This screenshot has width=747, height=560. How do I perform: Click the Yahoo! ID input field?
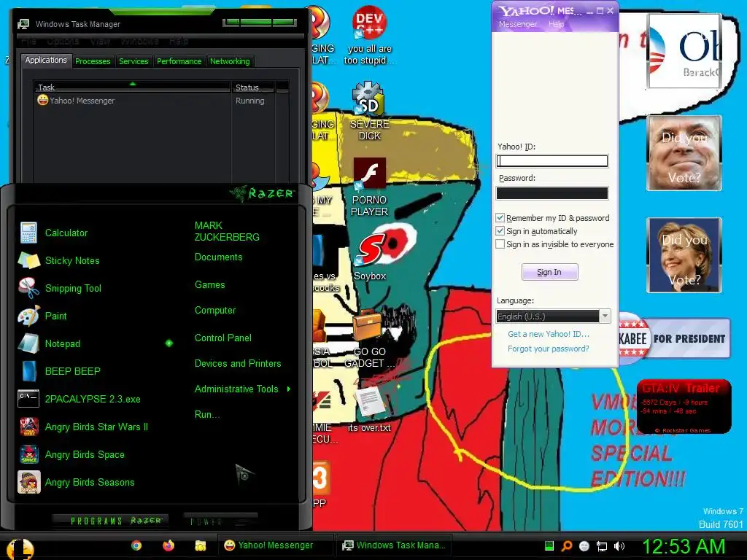[x=552, y=161]
